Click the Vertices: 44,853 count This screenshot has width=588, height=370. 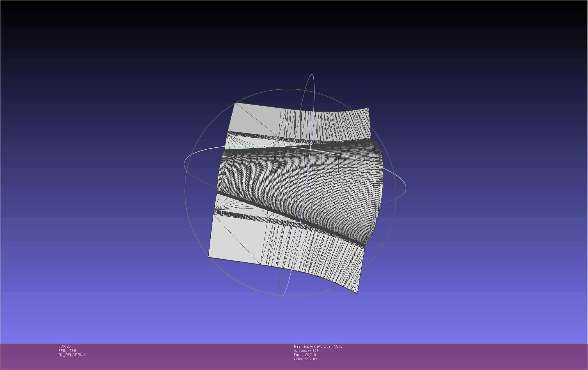coord(306,351)
